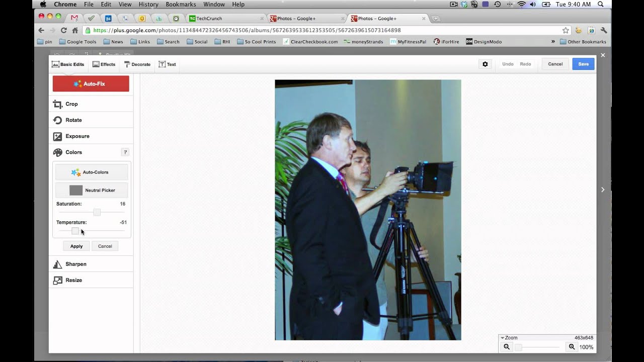The width and height of the screenshot is (644, 362).
Task: Open the Bookmarks menu in menu bar
Action: (181, 5)
